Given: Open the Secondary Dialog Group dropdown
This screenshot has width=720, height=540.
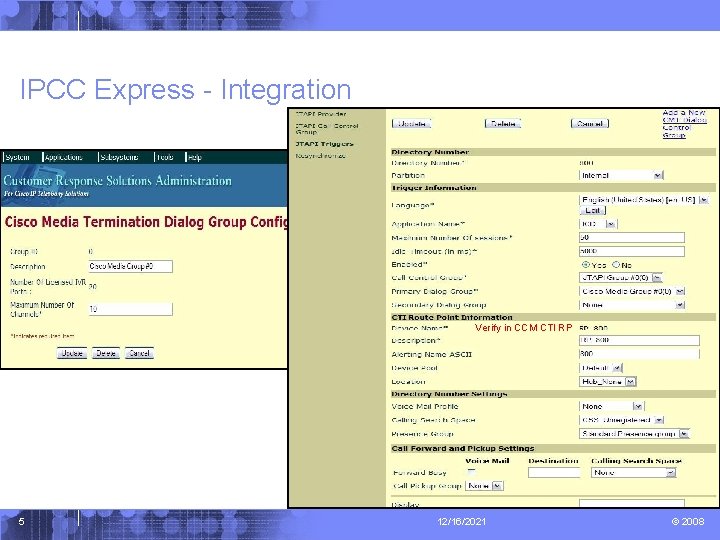Looking at the screenshot, I should point(632,305).
